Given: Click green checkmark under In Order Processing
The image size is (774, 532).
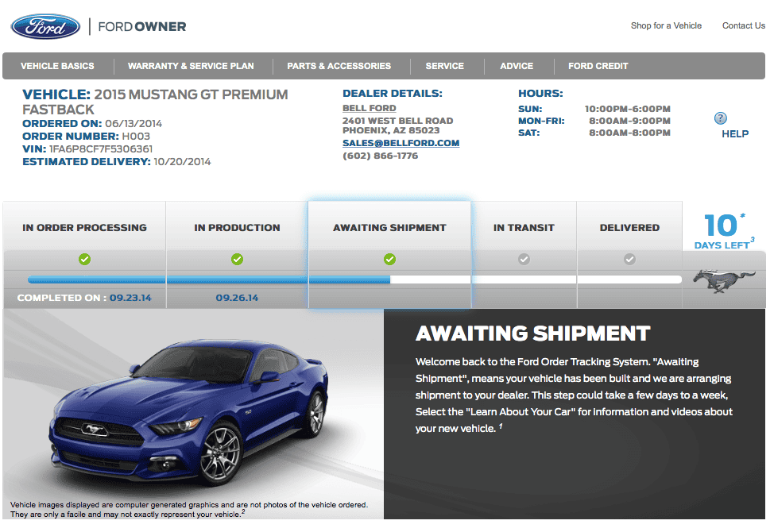Looking at the screenshot, I should click(85, 260).
